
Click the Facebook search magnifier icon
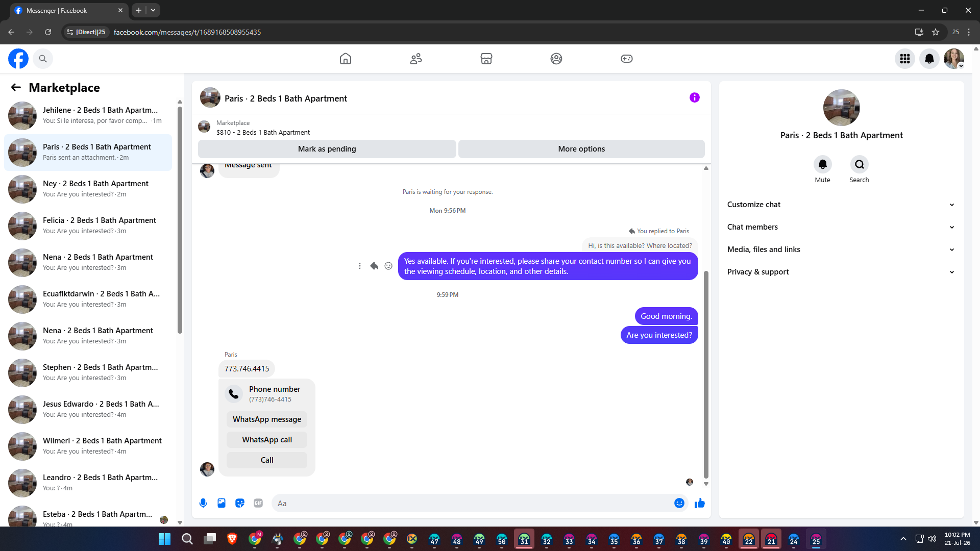coord(43,59)
